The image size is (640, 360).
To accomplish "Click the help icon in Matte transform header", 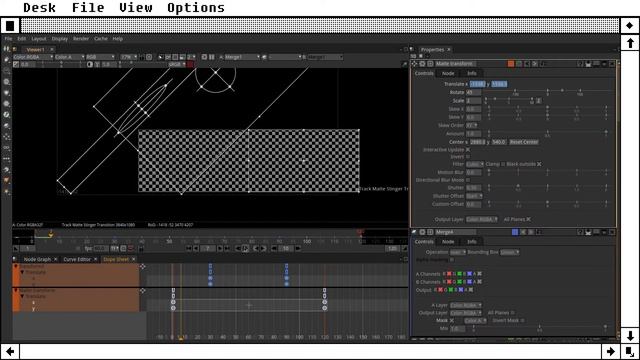I will (580, 64).
